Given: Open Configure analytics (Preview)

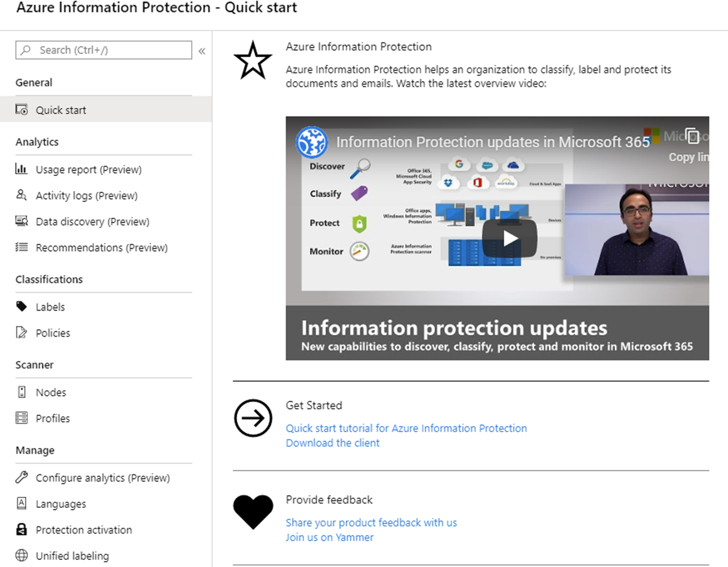Looking at the screenshot, I should (x=103, y=478).
